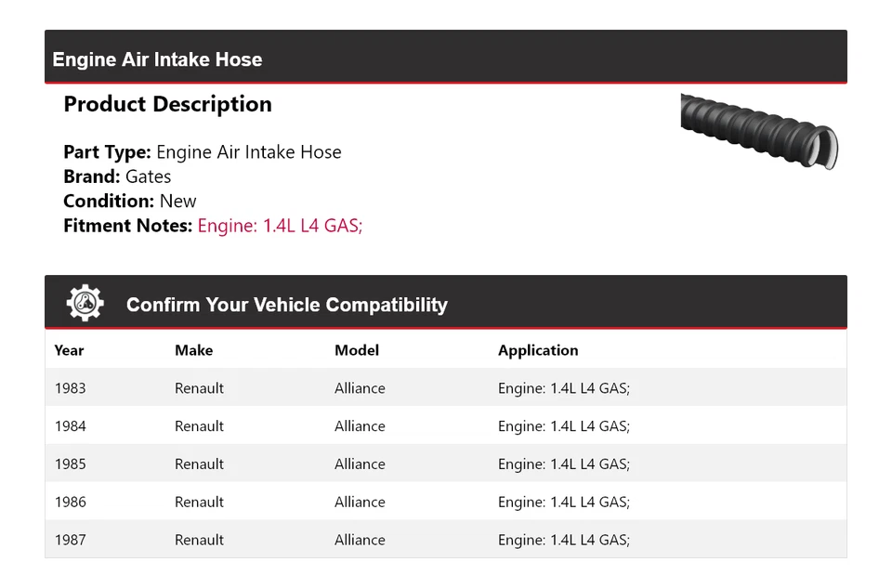Click the 1985 year row cell

click(x=70, y=464)
